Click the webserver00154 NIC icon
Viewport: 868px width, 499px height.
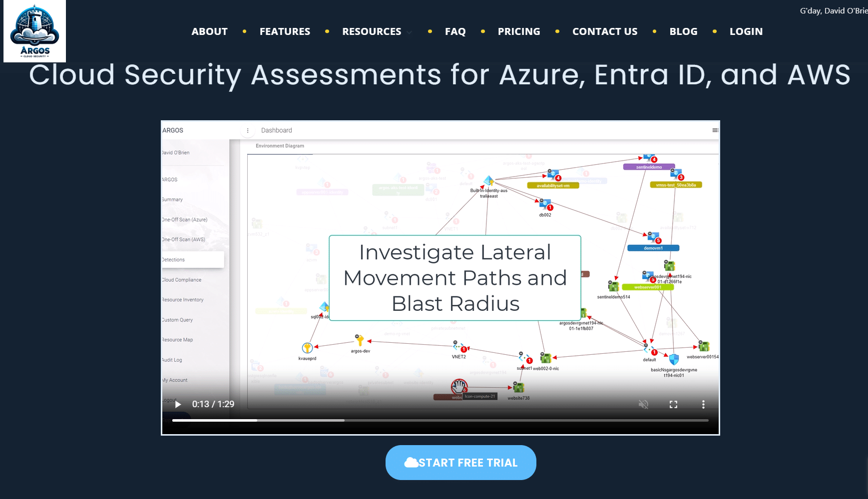(704, 346)
